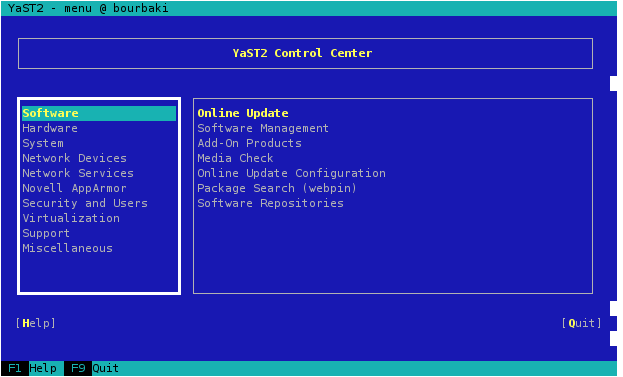Launch the Media Check module
The width and height of the screenshot is (623, 377).
click(x=235, y=159)
